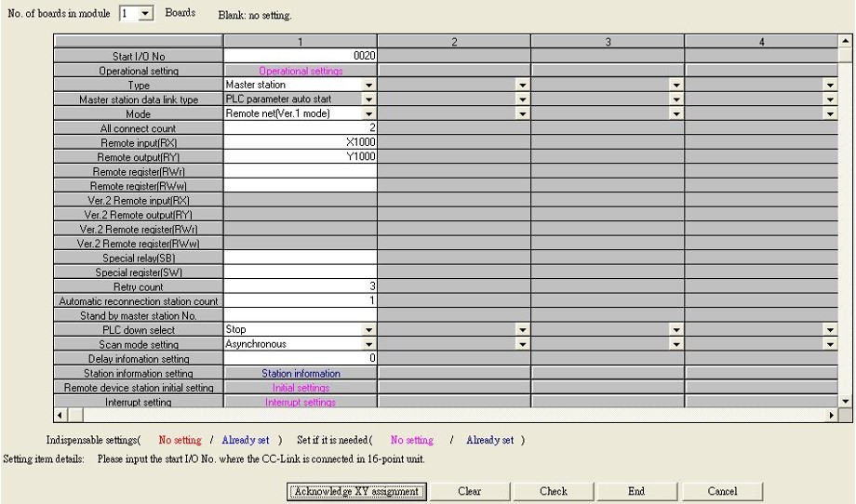This screenshot has height=504, width=856.
Task: Click the Cancel button
Action: pyautogui.click(x=722, y=492)
